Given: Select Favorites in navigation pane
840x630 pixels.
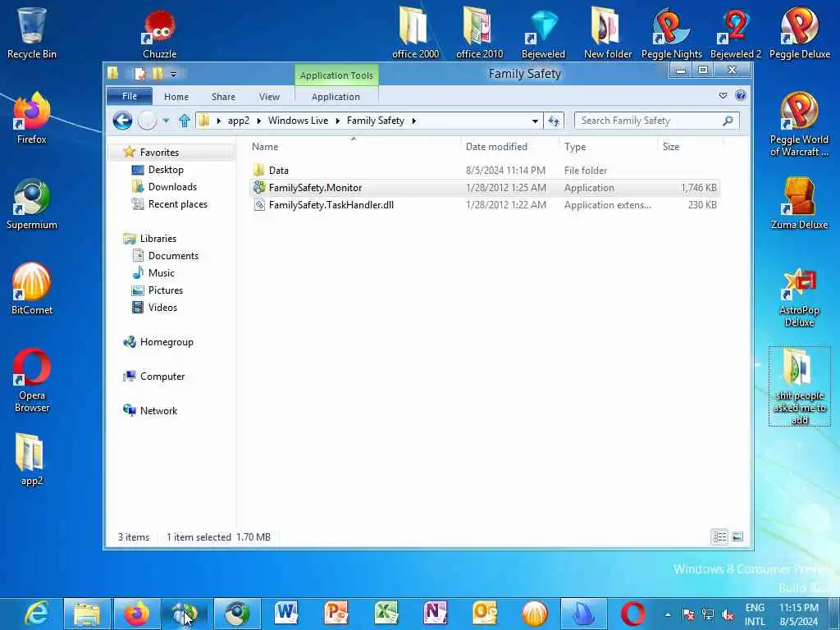Looking at the screenshot, I should (x=159, y=152).
